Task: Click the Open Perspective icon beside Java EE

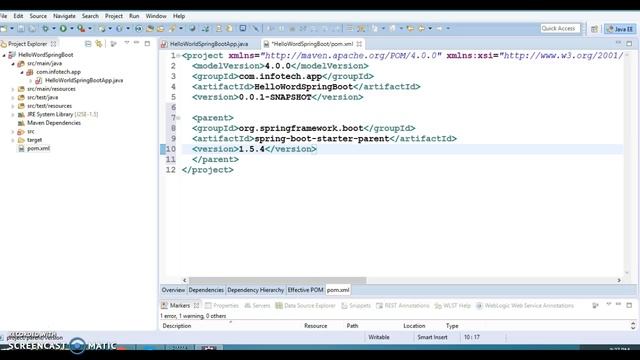Action: (x=594, y=29)
